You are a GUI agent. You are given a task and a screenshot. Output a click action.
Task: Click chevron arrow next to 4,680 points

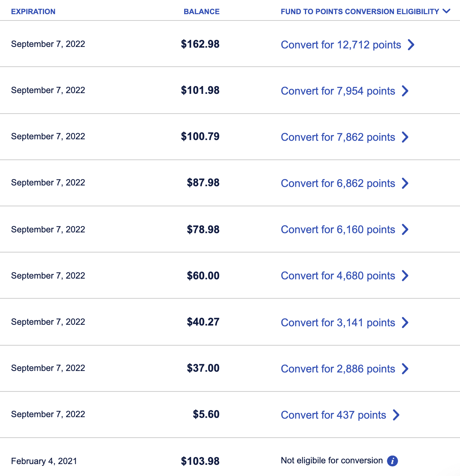click(405, 276)
